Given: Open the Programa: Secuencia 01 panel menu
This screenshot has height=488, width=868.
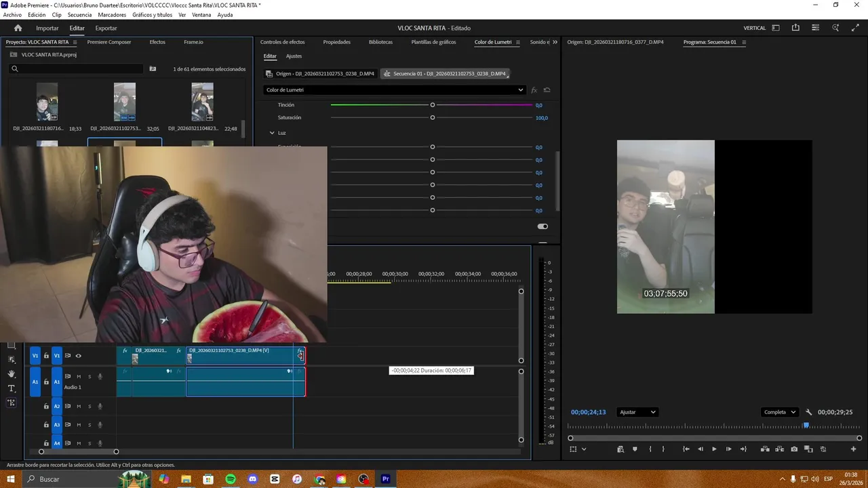Looking at the screenshot, I should point(744,42).
